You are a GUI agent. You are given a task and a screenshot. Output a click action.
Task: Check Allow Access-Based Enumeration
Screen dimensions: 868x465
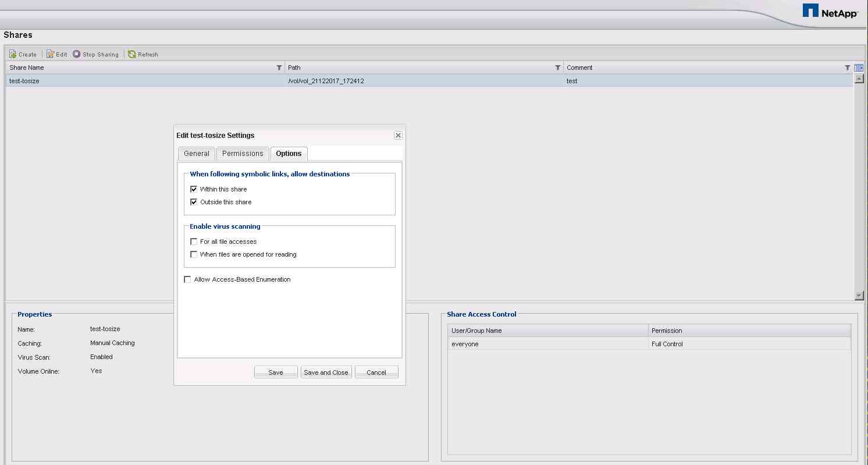coord(187,279)
